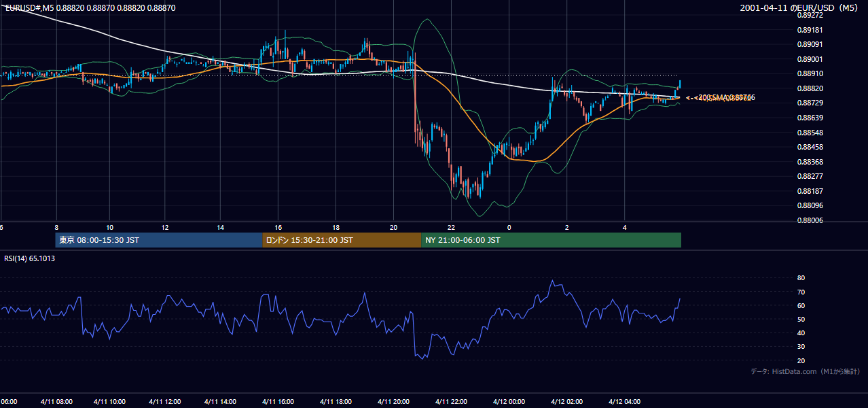Select the NY 21:00-06:00 JST session bar
Image resolution: width=868 pixels, height=408 pixels.
(551, 240)
